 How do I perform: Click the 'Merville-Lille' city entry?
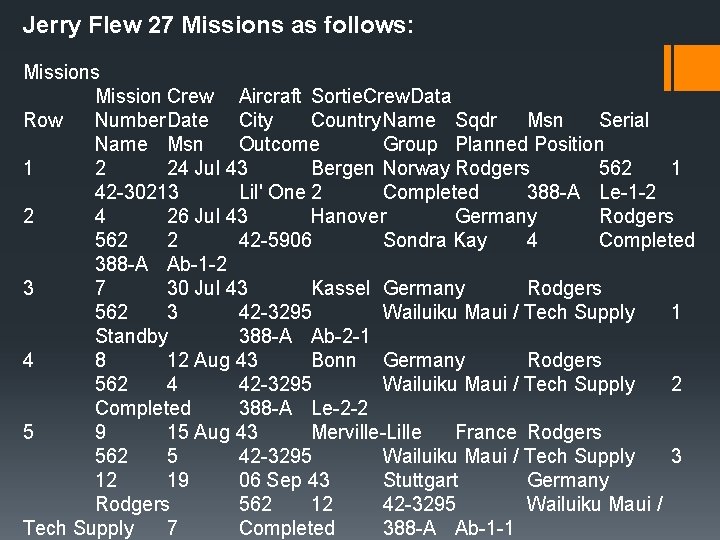(x=366, y=432)
